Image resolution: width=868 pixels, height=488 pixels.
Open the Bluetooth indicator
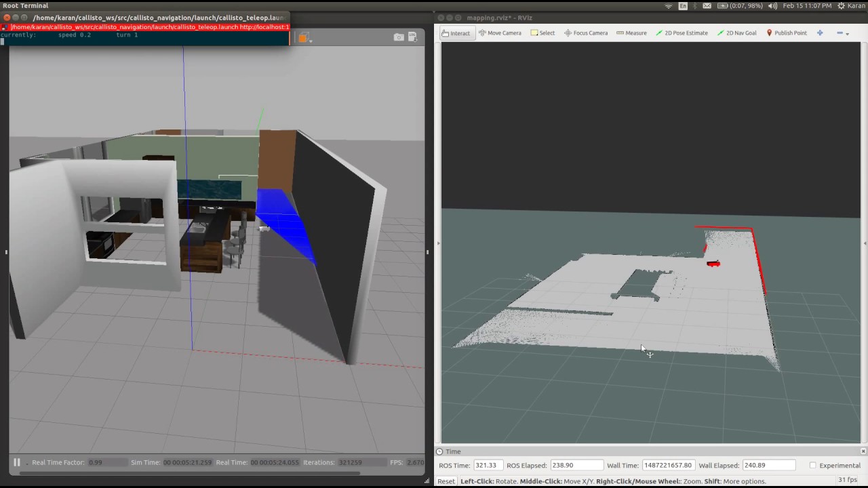[695, 5]
